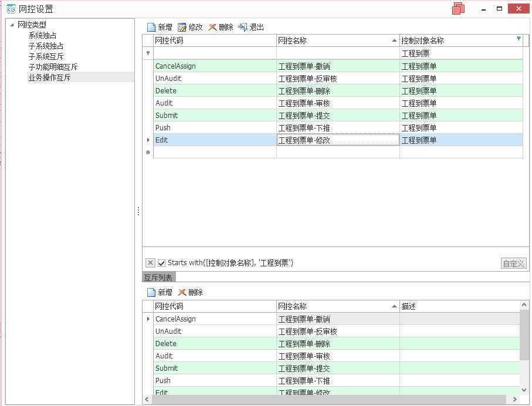Collapse the 网控类型 tree node

[x=12, y=25]
